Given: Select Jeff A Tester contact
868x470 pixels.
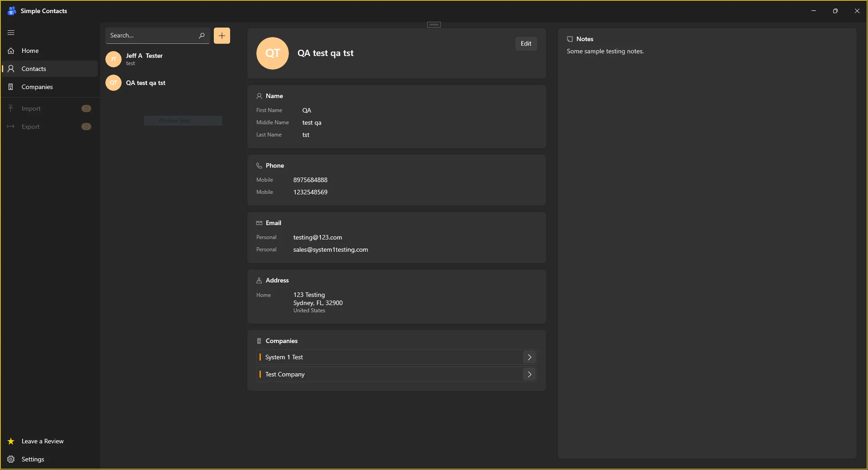Looking at the screenshot, I should point(171,59).
